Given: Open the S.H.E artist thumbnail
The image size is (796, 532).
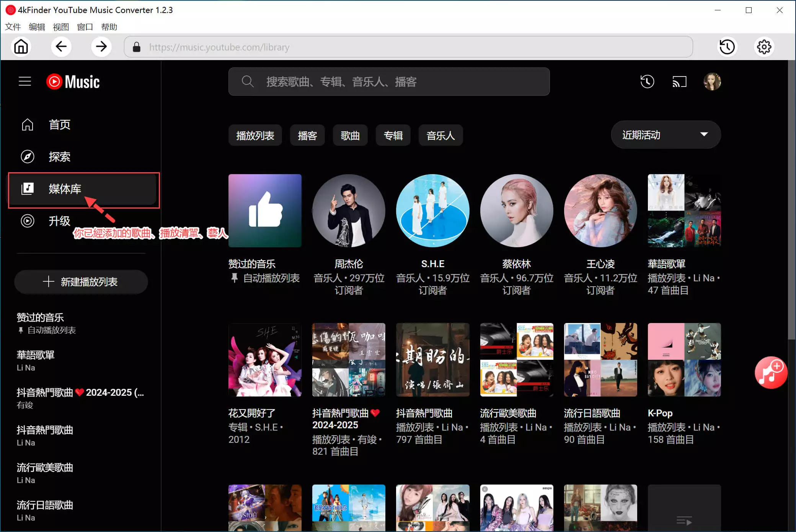Looking at the screenshot, I should click(432, 211).
